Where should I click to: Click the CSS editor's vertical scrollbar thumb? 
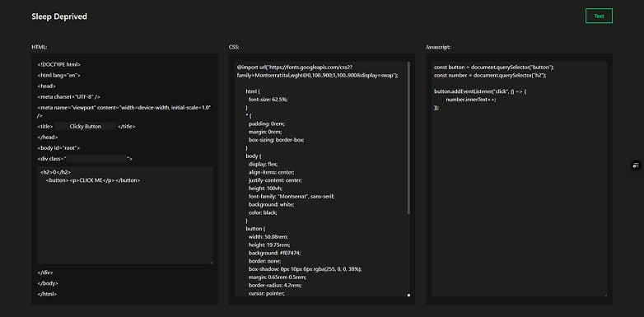[x=408, y=138]
